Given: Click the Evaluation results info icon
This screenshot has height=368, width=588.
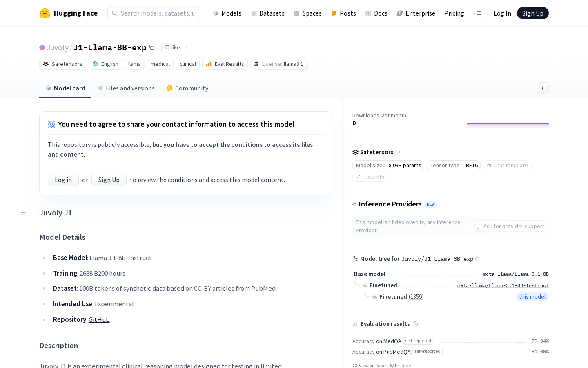Looking at the screenshot, I should tap(415, 324).
